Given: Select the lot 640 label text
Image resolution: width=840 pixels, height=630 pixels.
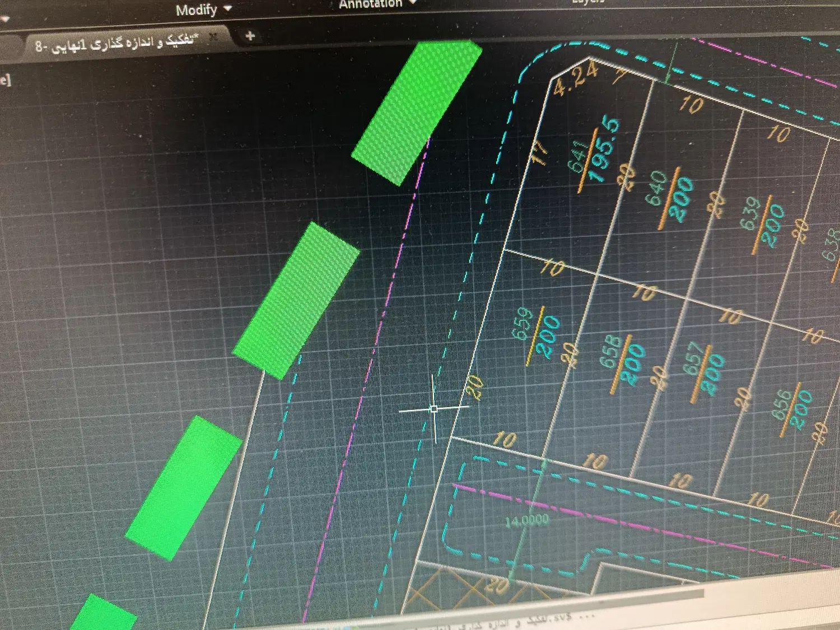Looking at the screenshot, I should tap(657, 188).
